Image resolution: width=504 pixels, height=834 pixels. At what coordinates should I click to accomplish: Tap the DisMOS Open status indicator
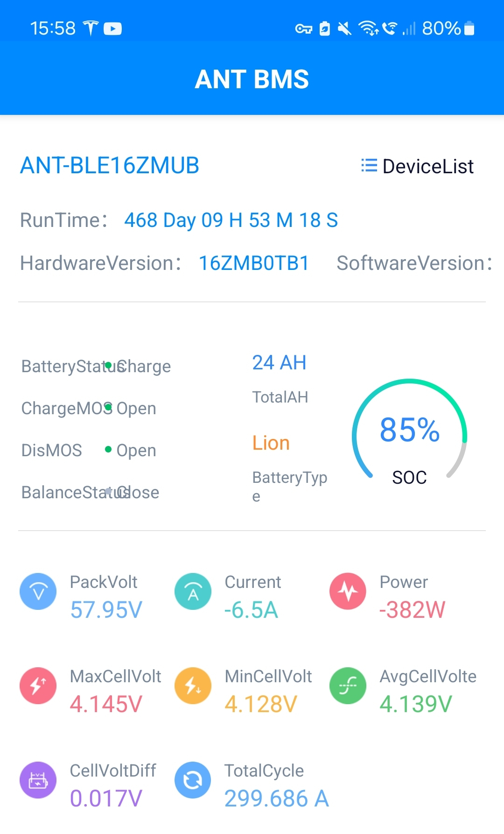pyautogui.click(x=135, y=450)
